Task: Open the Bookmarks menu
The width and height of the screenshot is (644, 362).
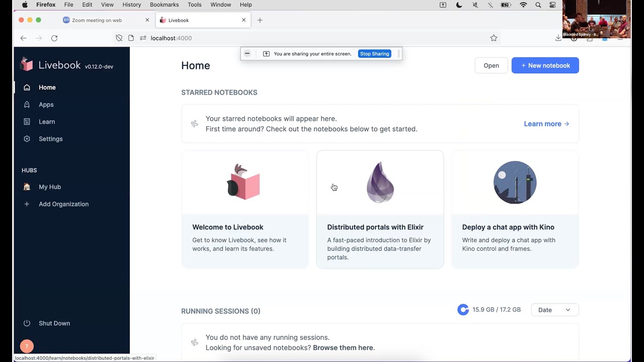Action: tap(165, 5)
